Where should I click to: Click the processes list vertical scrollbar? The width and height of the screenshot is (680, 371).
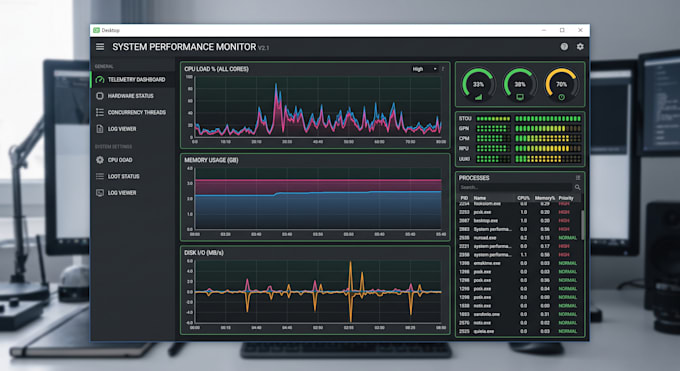(582, 225)
